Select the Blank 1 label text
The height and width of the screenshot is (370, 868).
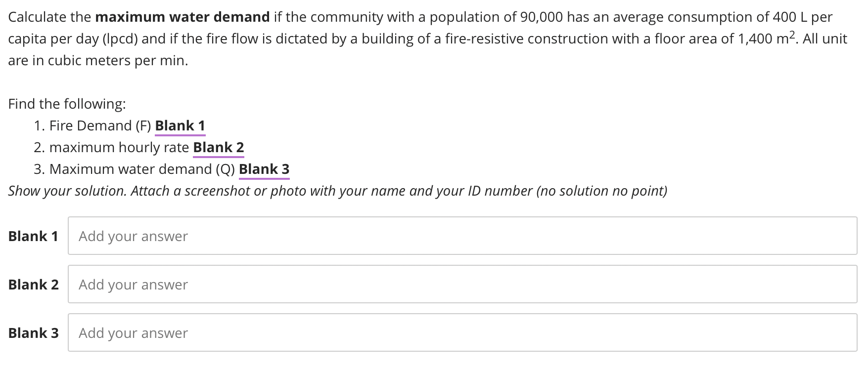[x=33, y=236]
